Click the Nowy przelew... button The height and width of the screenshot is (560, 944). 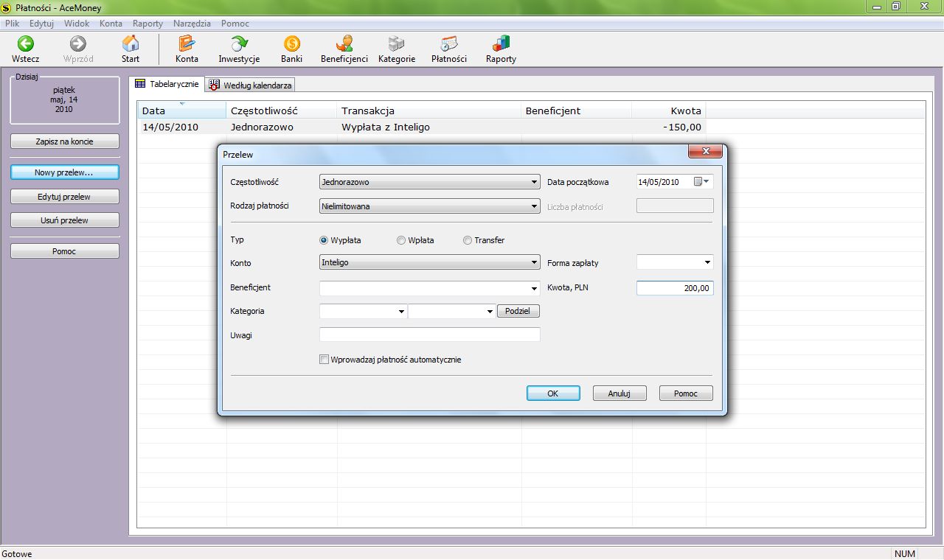tap(65, 172)
